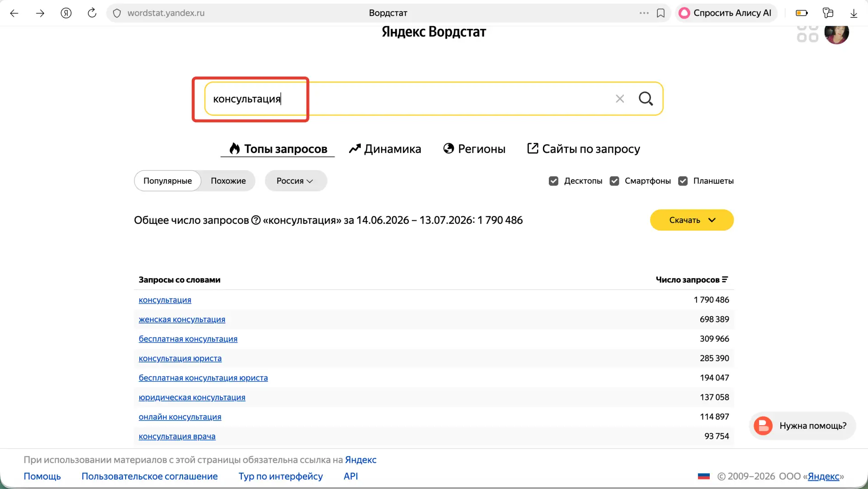Viewport: 868px width, 489px height.
Task: Select the 137 058 request count value
Action: click(714, 397)
